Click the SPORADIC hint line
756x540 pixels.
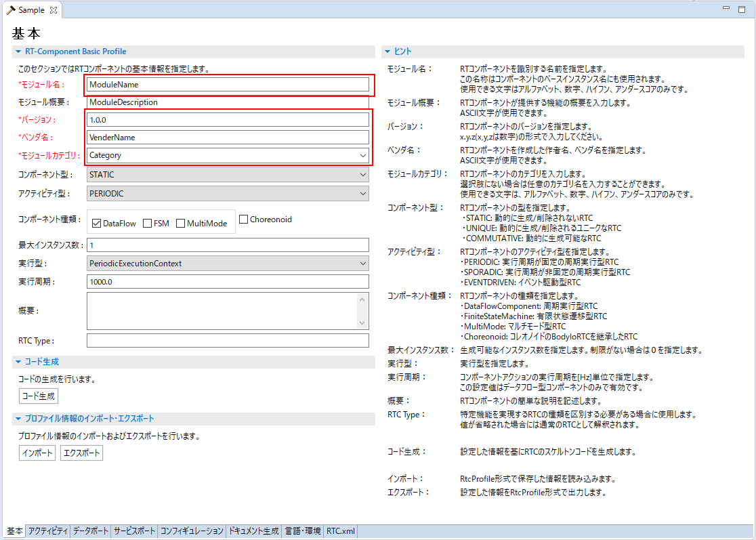click(x=545, y=272)
